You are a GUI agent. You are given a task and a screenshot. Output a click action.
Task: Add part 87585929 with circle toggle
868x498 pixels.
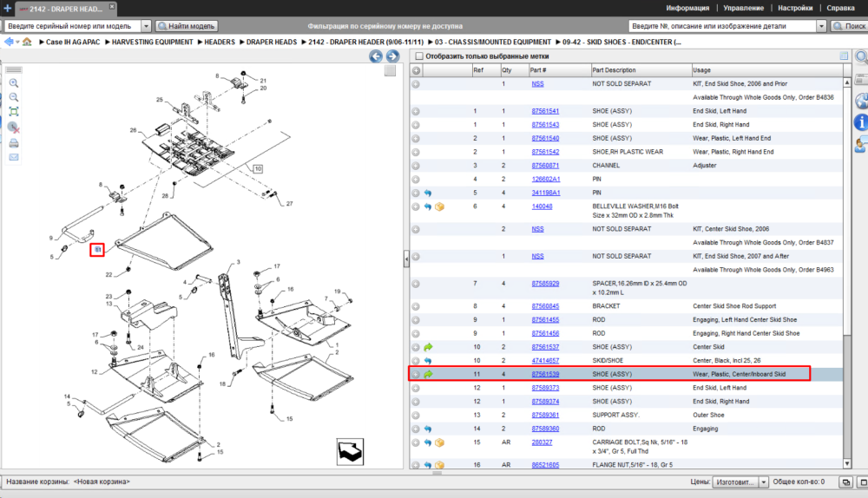click(416, 284)
